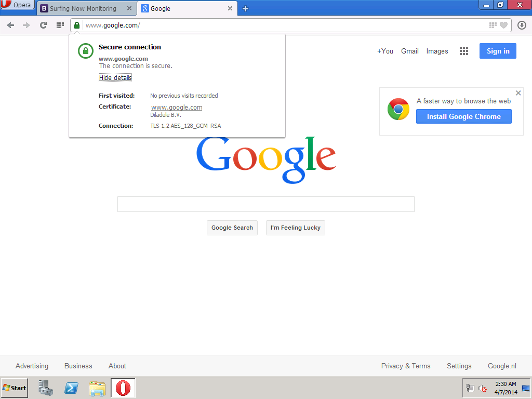Go forward with the forward arrow

coord(26,25)
